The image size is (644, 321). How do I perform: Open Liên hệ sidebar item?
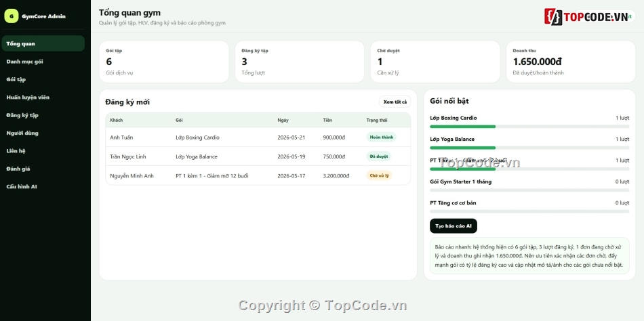click(43, 150)
